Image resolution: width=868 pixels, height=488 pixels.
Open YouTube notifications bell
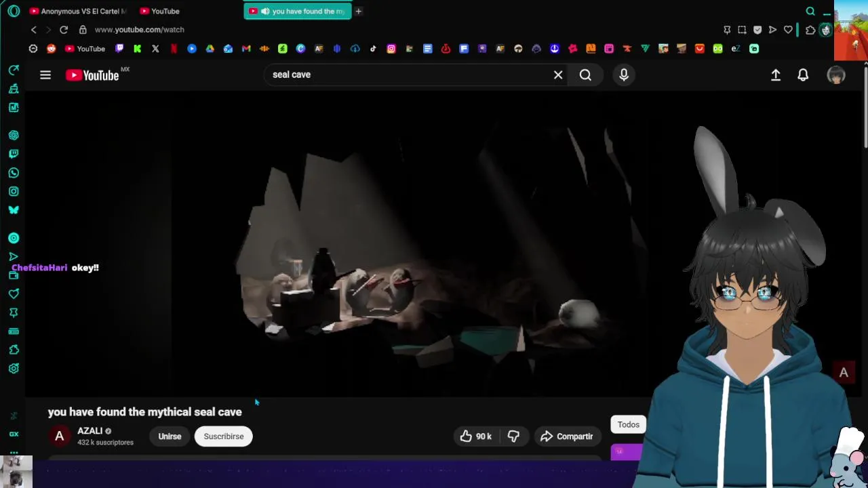(803, 75)
